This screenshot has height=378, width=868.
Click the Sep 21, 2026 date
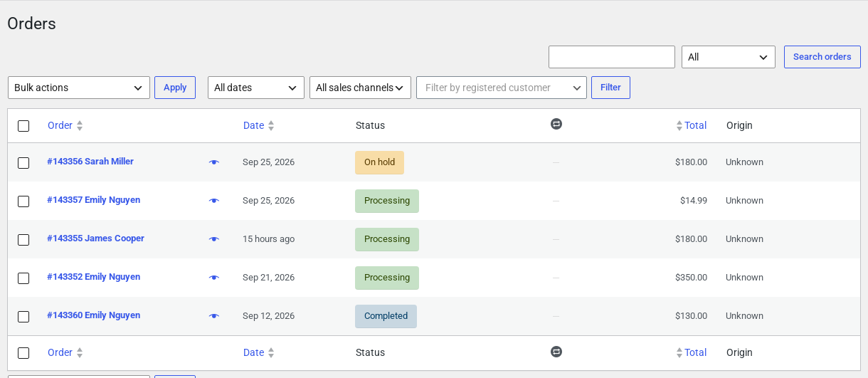pos(268,278)
